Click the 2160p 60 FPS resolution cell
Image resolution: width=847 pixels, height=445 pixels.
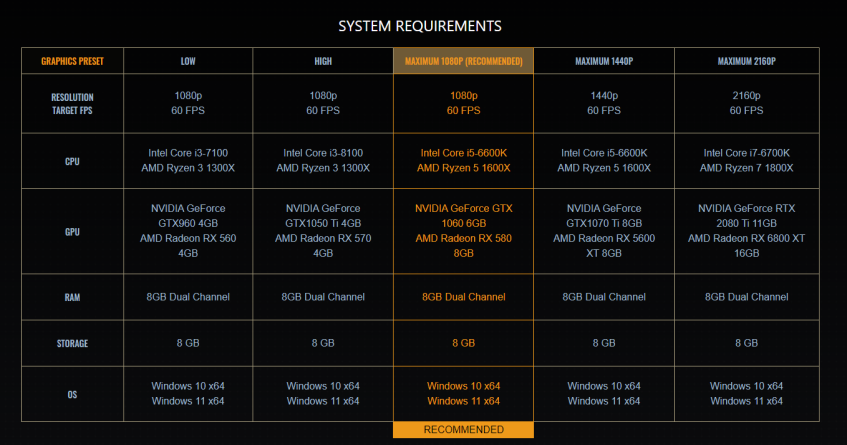[x=746, y=104]
